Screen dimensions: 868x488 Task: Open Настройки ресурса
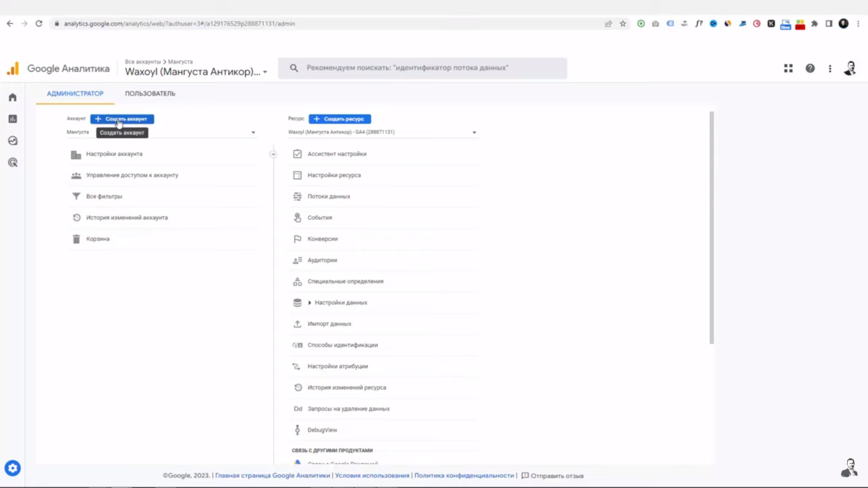coord(334,176)
